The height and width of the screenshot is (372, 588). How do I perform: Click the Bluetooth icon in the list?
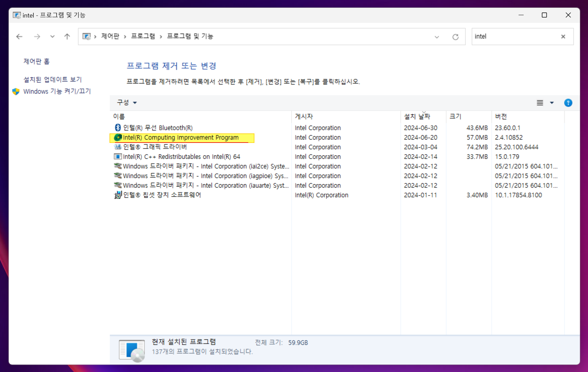(x=118, y=128)
